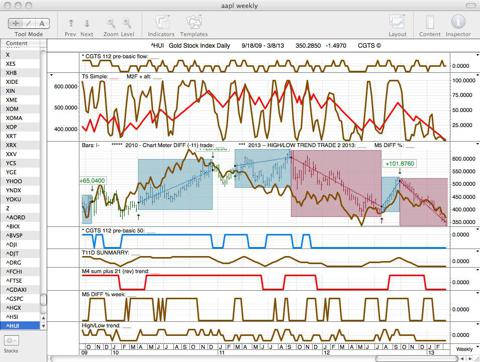Viewport: 480px width, 362px height.
Task: Open the Stocks gear dropdown menu
Action: point(11,341)
